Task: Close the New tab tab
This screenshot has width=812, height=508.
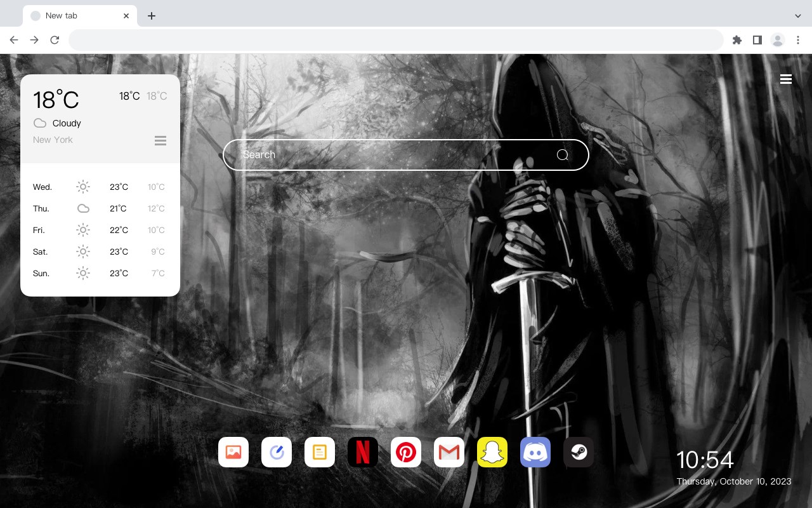Action: click(x=126, y=16)
